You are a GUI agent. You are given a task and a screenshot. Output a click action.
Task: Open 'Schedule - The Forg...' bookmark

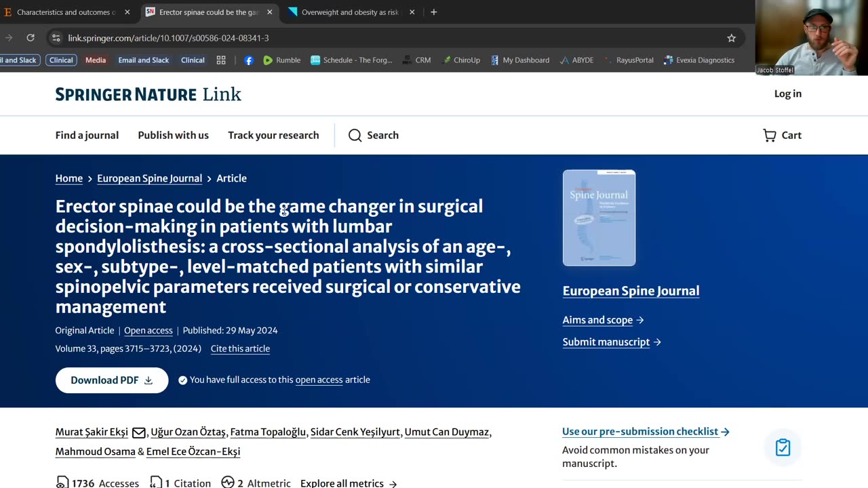click(x=351, y=60)
